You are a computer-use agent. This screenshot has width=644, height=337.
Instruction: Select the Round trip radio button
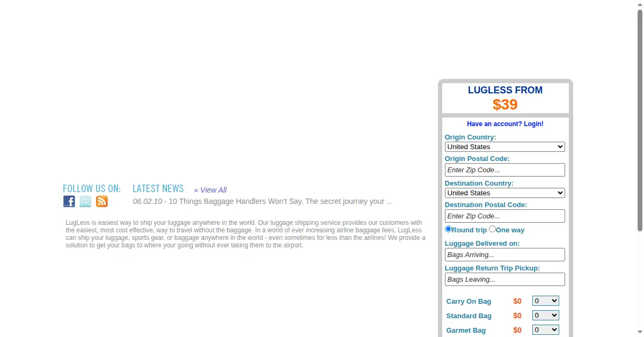pyautogui.click(x=449, y=229)
